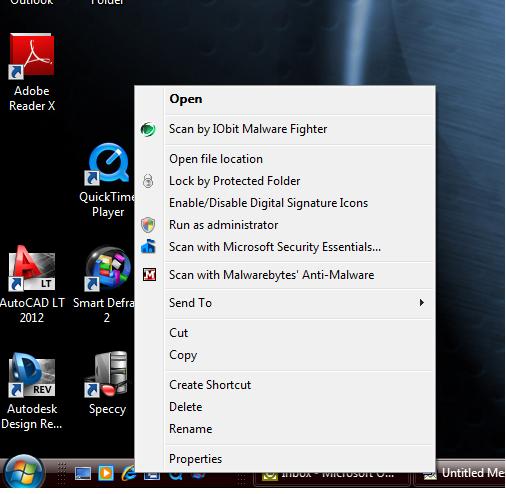The height and width of the screenshot is (494, 506).
Task: Select the QuickTime Player desktop icon
Action: pos(107,180)
